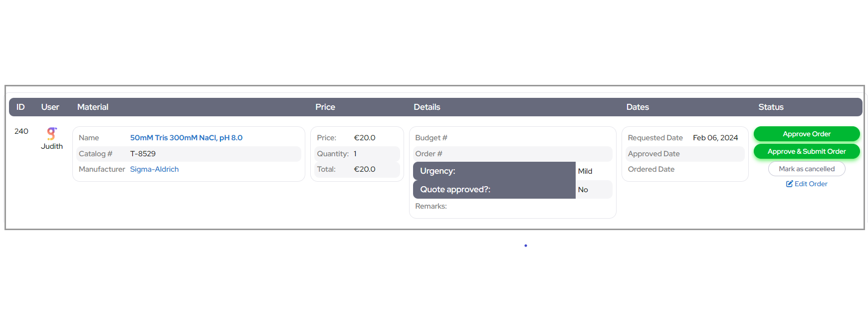
Task: Click the order ID 240
Action: tap(21, 131)
